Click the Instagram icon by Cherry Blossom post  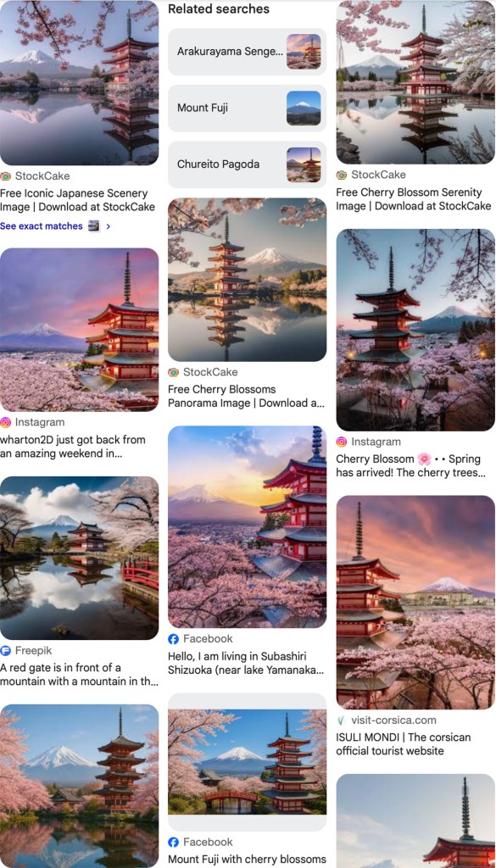(342, 442)
